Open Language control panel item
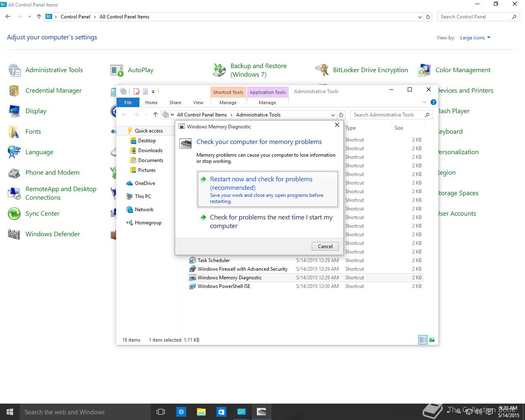This screenshot has width=525, height=420. click(x=31, y=152)
